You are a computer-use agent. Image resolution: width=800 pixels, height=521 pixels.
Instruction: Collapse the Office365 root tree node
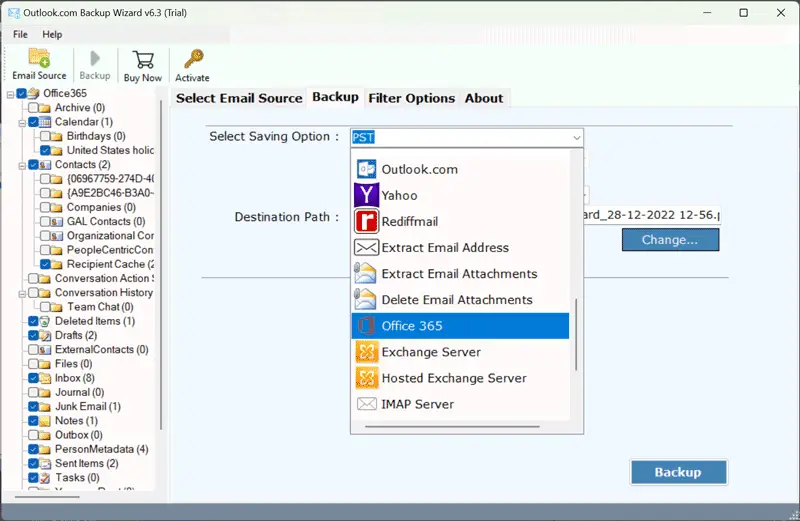[10, 94]
